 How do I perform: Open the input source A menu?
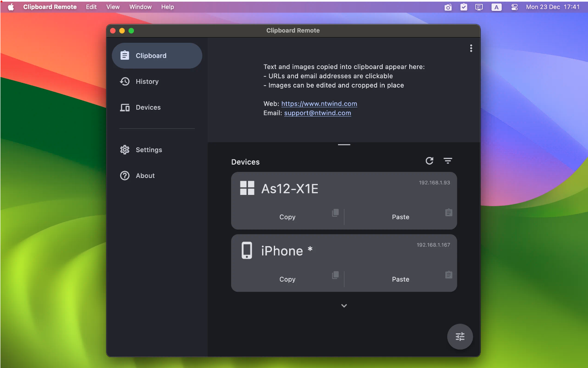(496, 7)
